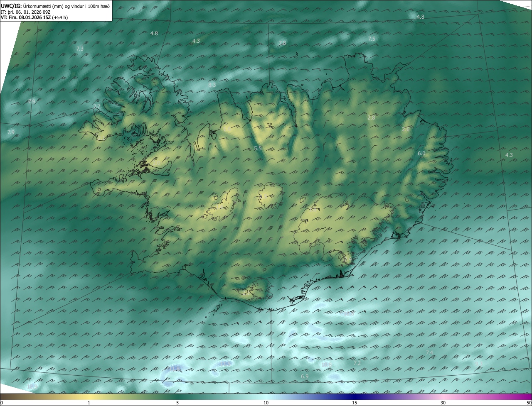Viewport: 532px width, 406px height.
Task: Click the colorbar tick label 1
Action: (x=89, y=403)
